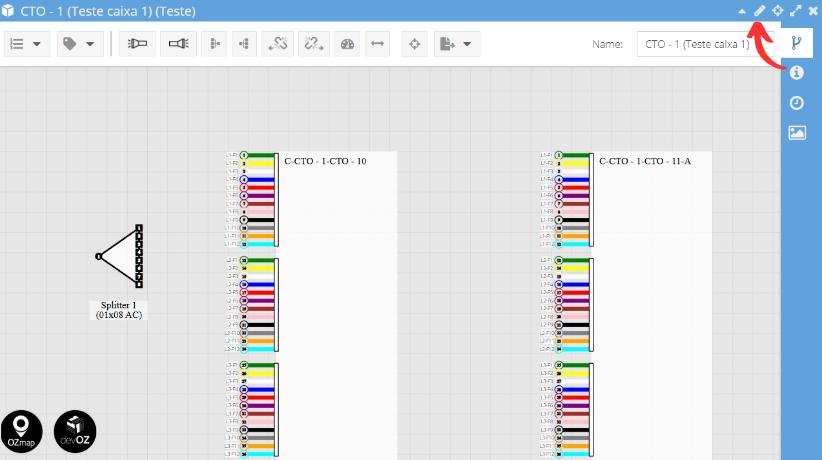The width and height of the screenshot is (822, 460).
Task: Click the move panel icon in title bar
Action: (x=777, y=10)
